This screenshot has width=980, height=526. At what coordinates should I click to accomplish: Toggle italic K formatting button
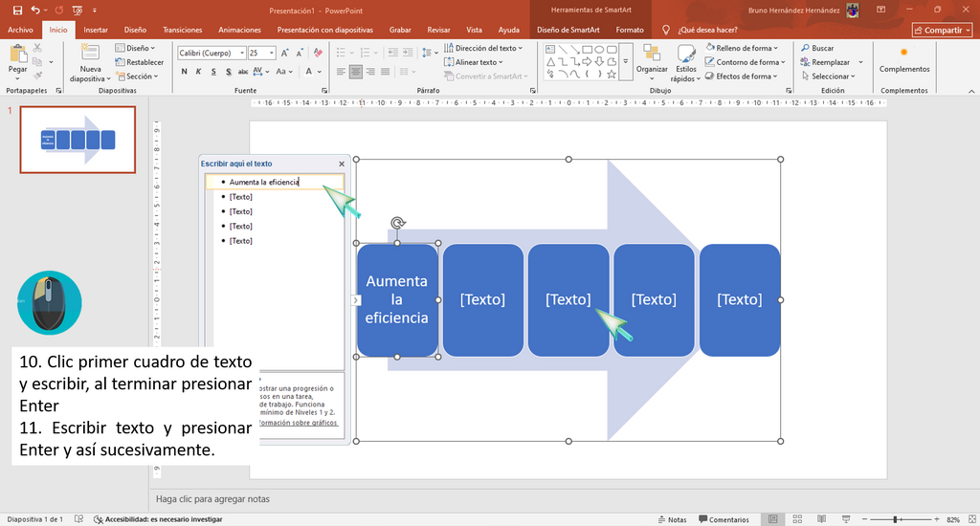pos(199,72)
